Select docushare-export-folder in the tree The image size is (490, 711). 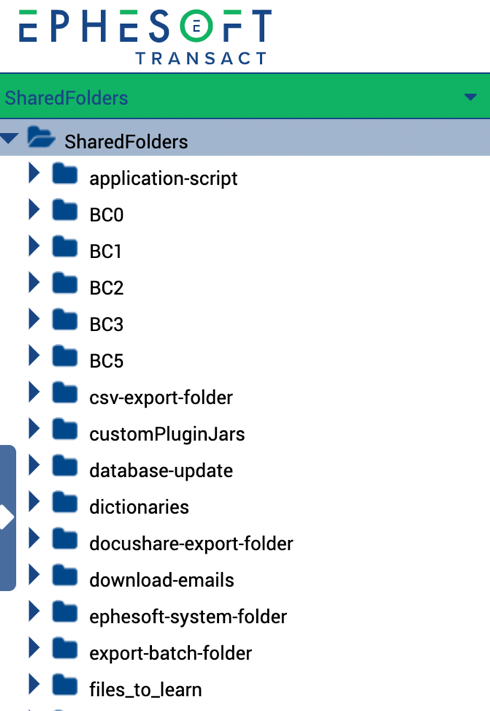click(191, 544)
